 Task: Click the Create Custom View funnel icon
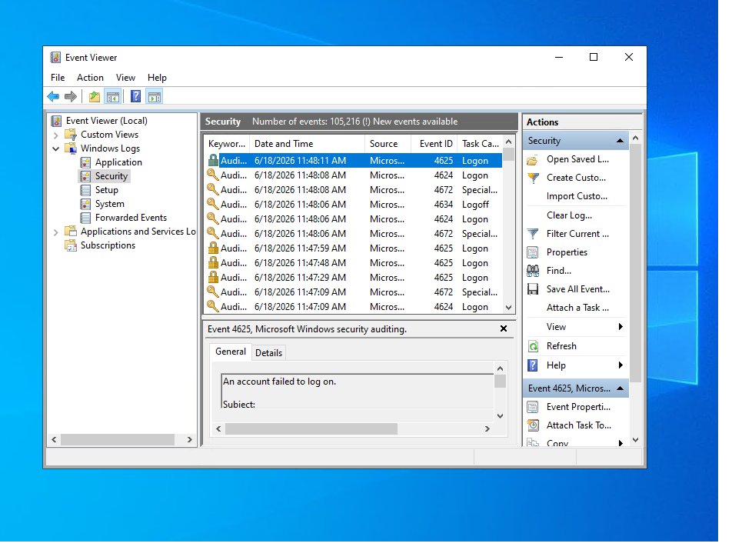[x=533, y=178]
